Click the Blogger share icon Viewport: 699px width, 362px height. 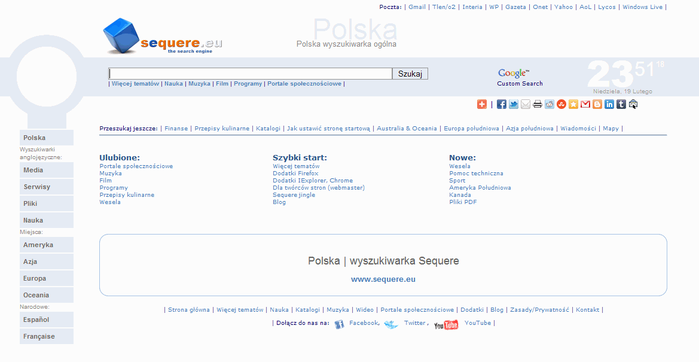tap(597, 104)
